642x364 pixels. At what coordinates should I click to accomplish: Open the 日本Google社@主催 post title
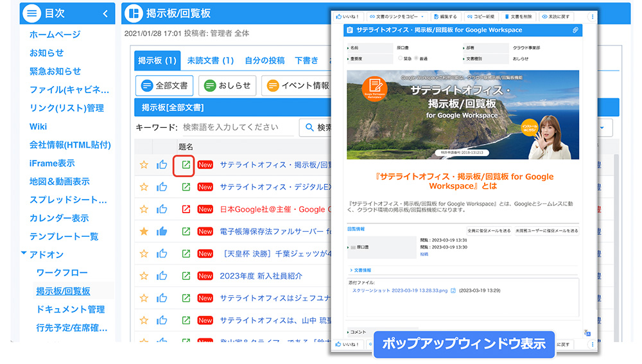(275, 209)
